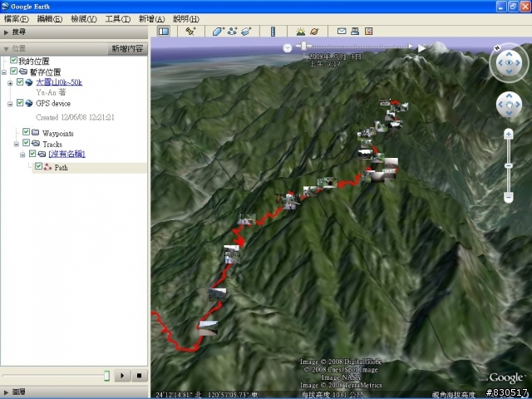Open the 新增(A) menu
532x399 pixels.
click(151, 19)
